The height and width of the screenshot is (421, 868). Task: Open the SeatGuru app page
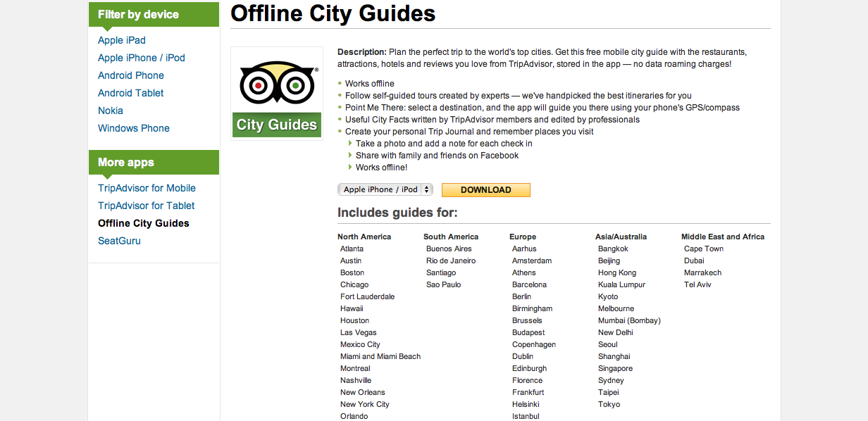tap(119, 241)
